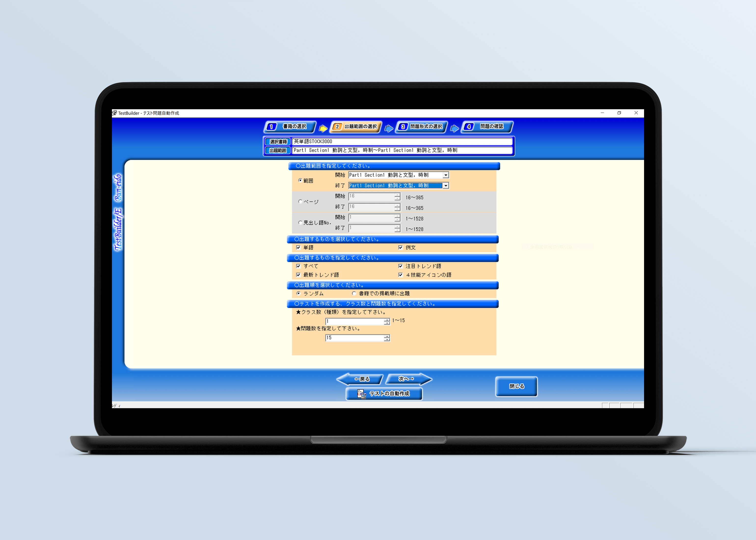Click the 出題範囲 summary field
Image resolution: width=756 pixels, height=540 pixels.
[x=402, y=150]
